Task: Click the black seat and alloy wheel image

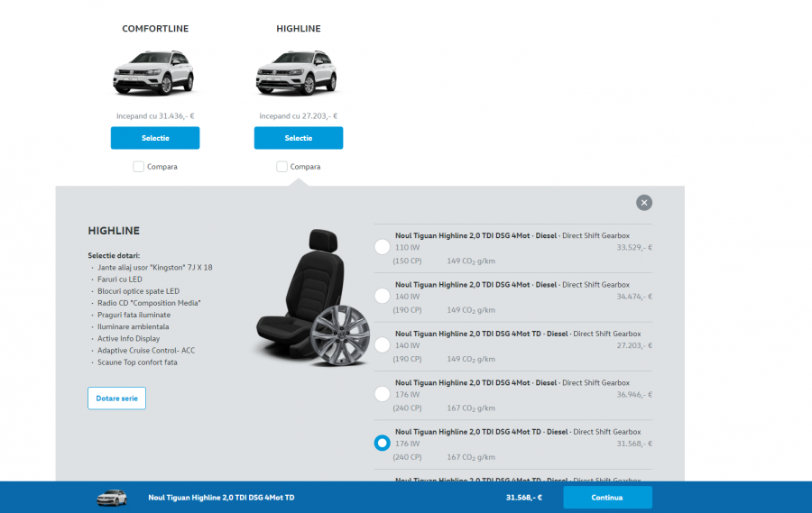Action: click(311, 298)
